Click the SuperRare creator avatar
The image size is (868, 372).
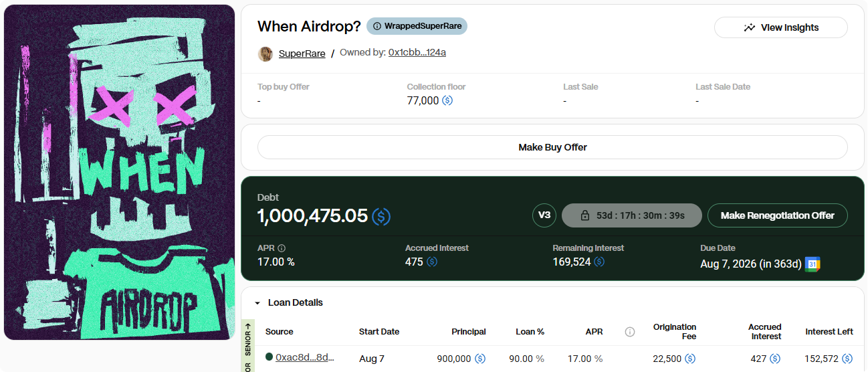pos(265,54)
